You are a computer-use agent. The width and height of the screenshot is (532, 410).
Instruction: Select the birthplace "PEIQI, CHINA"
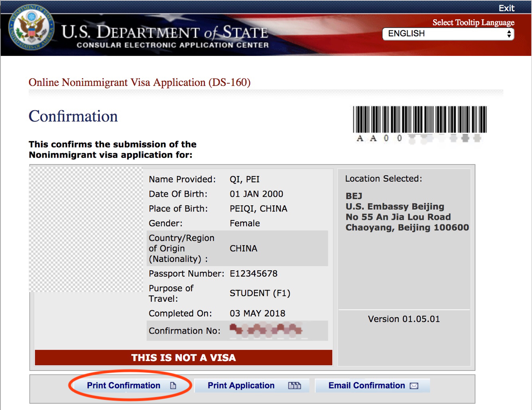point(258,209)
